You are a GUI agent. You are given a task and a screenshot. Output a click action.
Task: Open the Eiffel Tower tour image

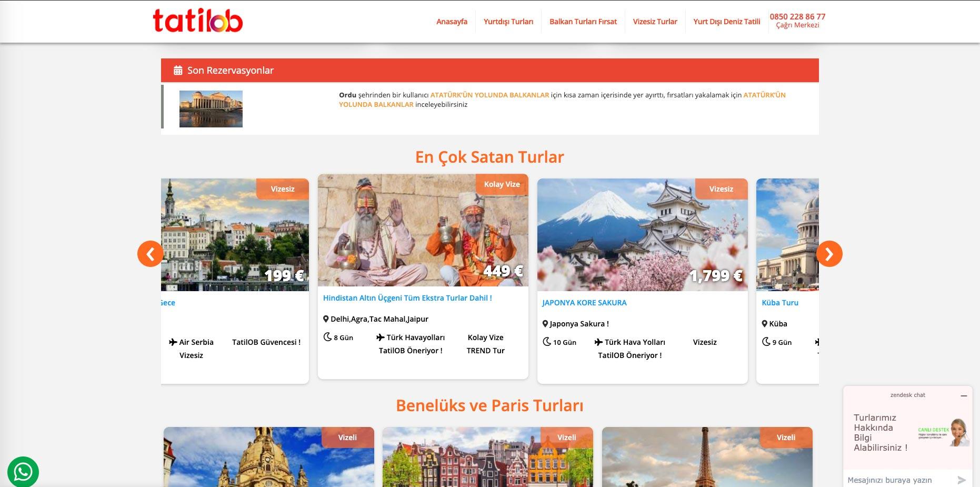pyautogui.click(x=707, y=457)
